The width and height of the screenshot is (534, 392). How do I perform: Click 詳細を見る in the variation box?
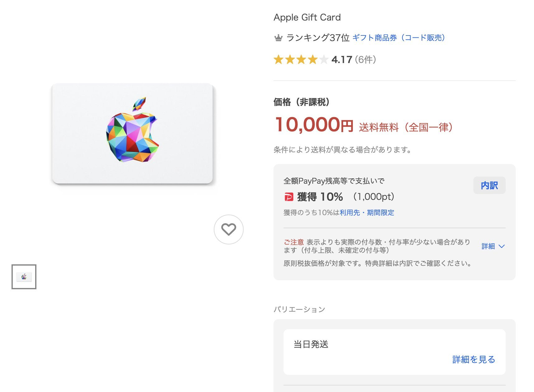coord(474,360)
